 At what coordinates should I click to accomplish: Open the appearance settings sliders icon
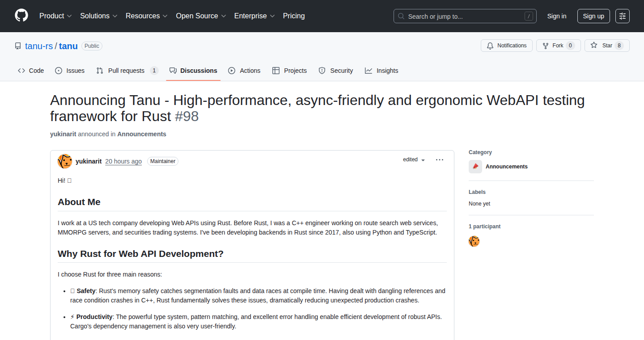pos(623,16)
